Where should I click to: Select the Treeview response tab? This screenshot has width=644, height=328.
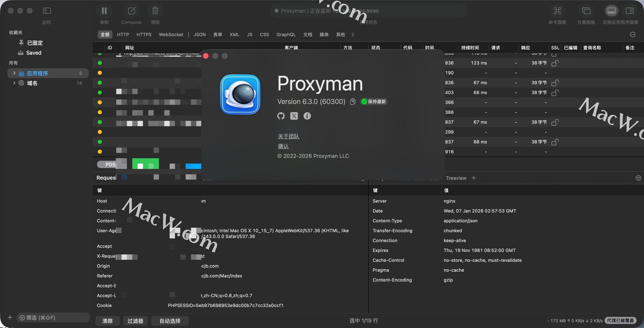(x=456, y=178)
